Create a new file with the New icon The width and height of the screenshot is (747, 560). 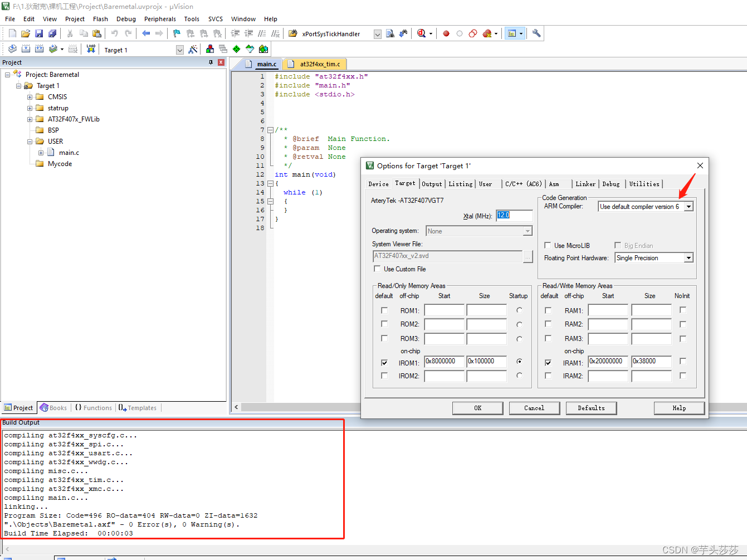point(12,33)
